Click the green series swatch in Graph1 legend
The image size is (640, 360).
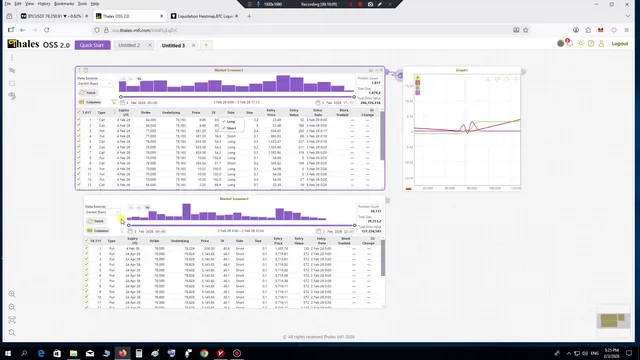pos(418,88)
